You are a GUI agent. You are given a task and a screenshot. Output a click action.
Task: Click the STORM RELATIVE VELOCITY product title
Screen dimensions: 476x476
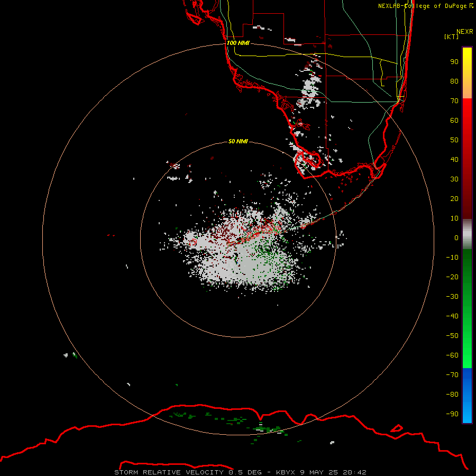(x=169, y=472)
